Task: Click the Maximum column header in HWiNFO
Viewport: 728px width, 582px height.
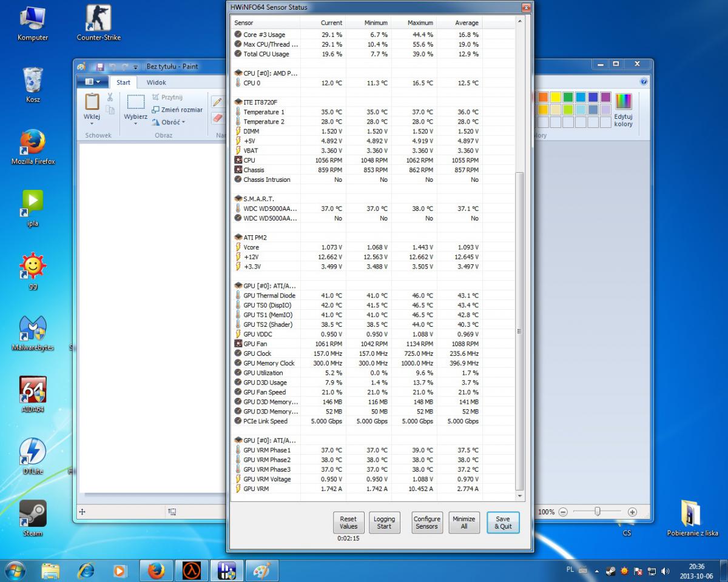Action: point(414,22)
